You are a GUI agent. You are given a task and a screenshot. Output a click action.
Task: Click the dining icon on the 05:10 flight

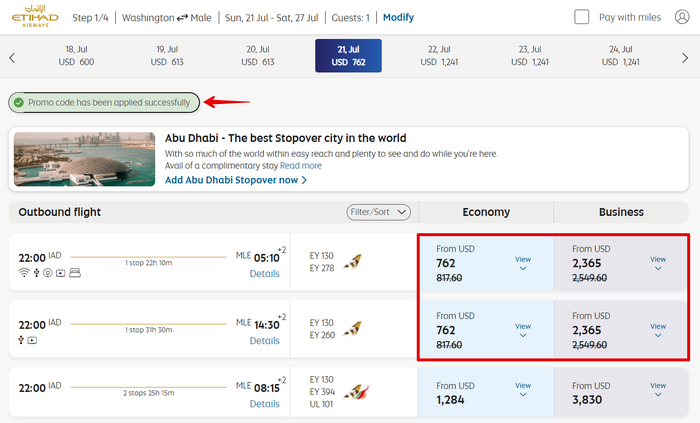tap(48, 273)
